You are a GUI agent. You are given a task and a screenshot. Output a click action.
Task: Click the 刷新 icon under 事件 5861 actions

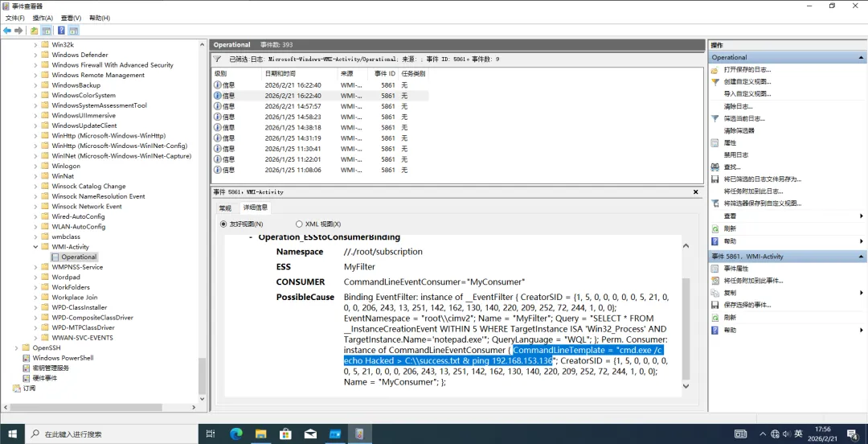tap(715, 318)
